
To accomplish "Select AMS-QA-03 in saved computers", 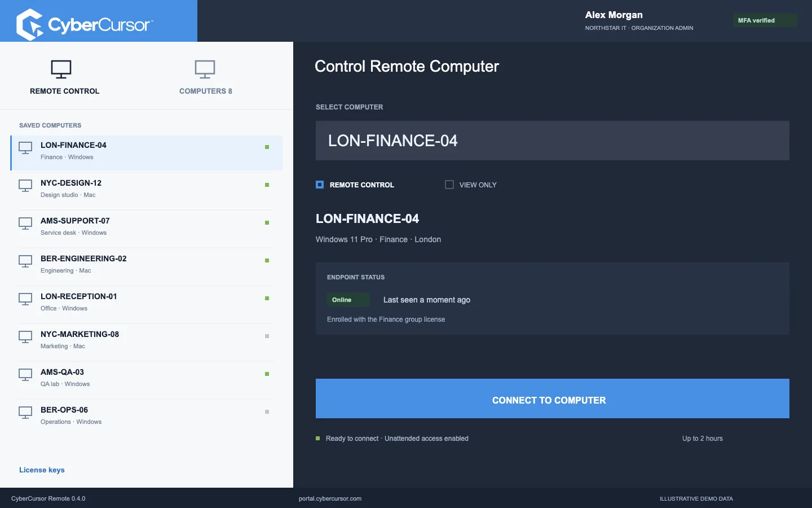I will tap(147, 378).
